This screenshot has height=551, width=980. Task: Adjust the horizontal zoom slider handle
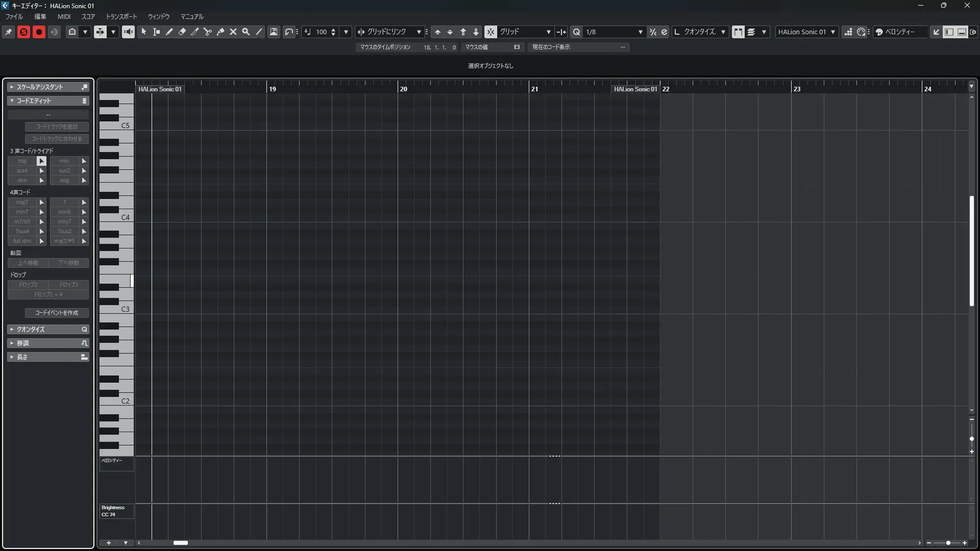(x=948, y=543)
